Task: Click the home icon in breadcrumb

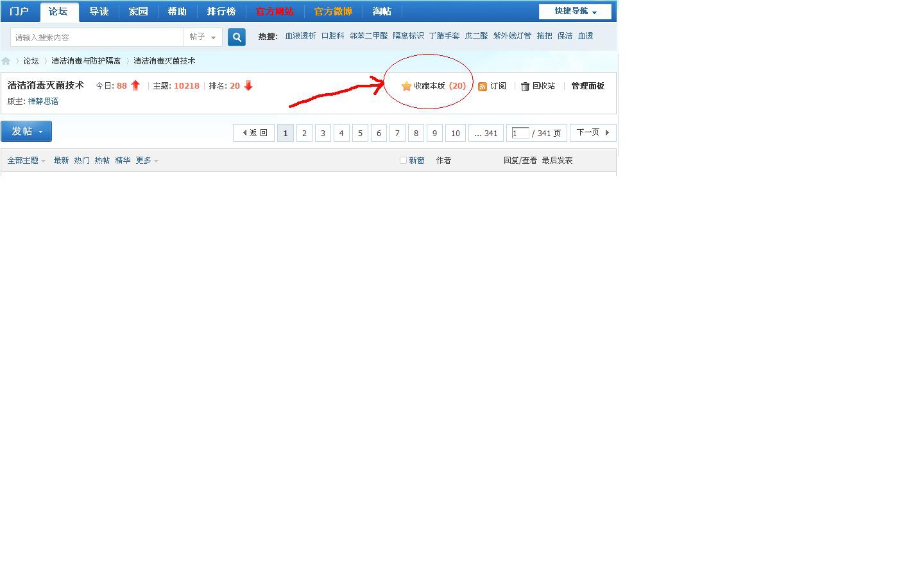Action: pos(6,61)
